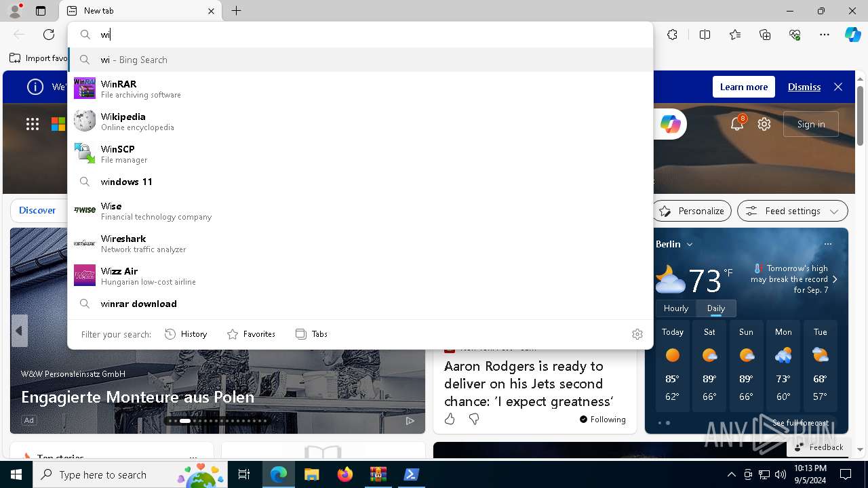
Task: Launch Firefox from the taskbar
Action: pyautogui.click(x=344, y=474)
